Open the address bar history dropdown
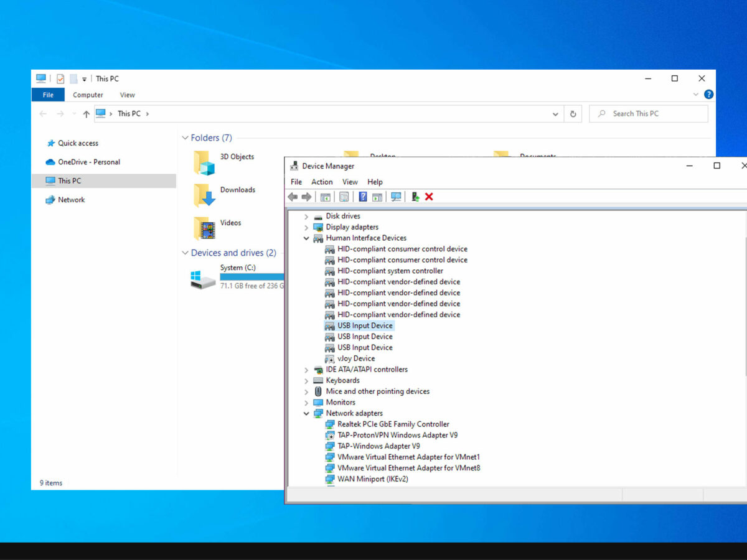Screen dimensions: 747x560 [x=555, y=114]
